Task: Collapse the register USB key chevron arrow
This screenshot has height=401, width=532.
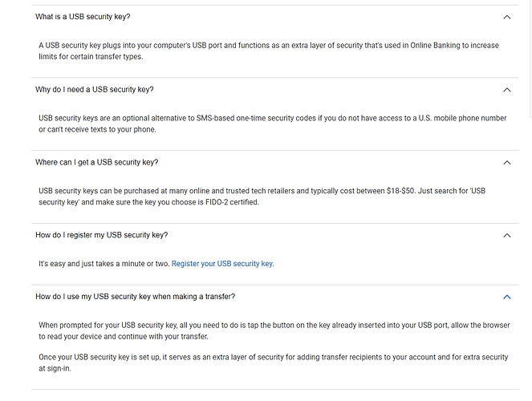Action: pyautogui.click(x=506, y=235)
